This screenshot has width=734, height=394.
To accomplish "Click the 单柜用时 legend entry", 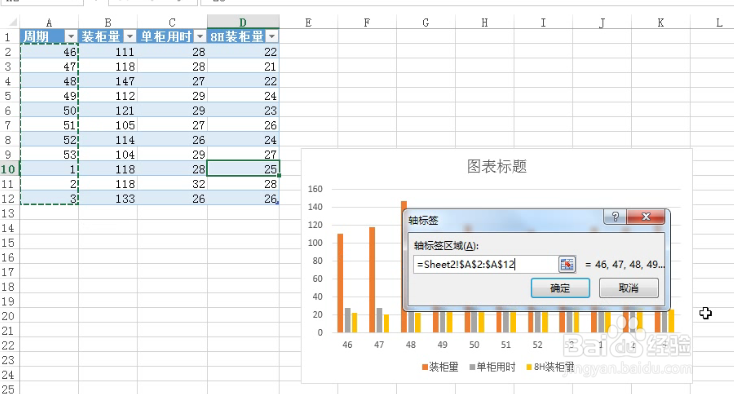I will 492,367.
